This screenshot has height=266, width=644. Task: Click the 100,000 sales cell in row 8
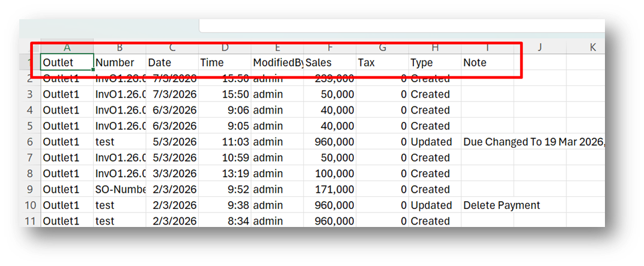point(330,174)
